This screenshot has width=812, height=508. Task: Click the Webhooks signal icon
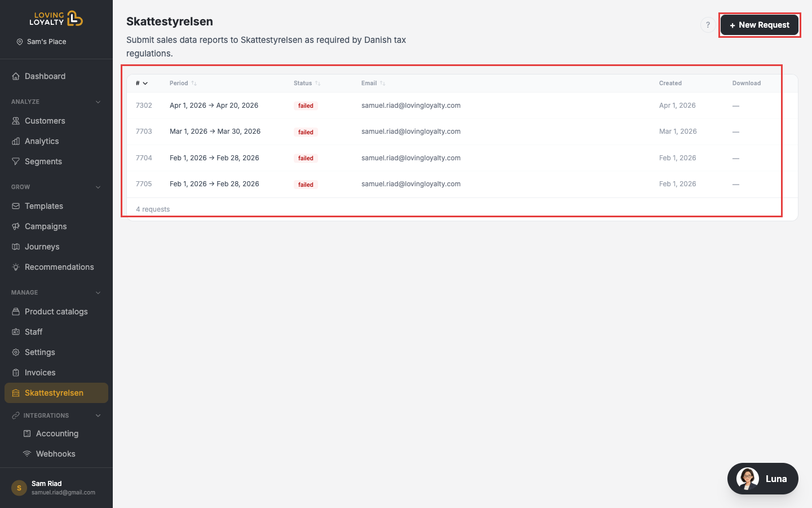click(x=27, y=454)
